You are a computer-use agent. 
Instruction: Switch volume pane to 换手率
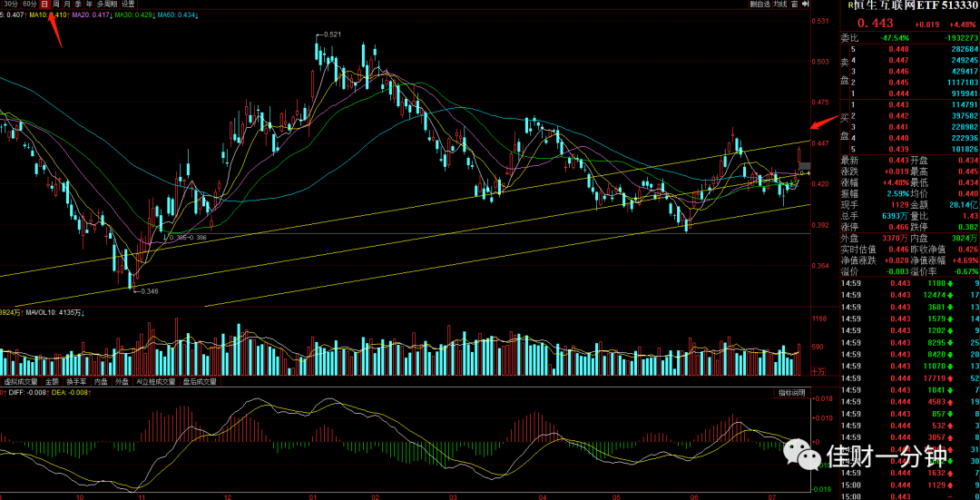[x=77, y=380]
